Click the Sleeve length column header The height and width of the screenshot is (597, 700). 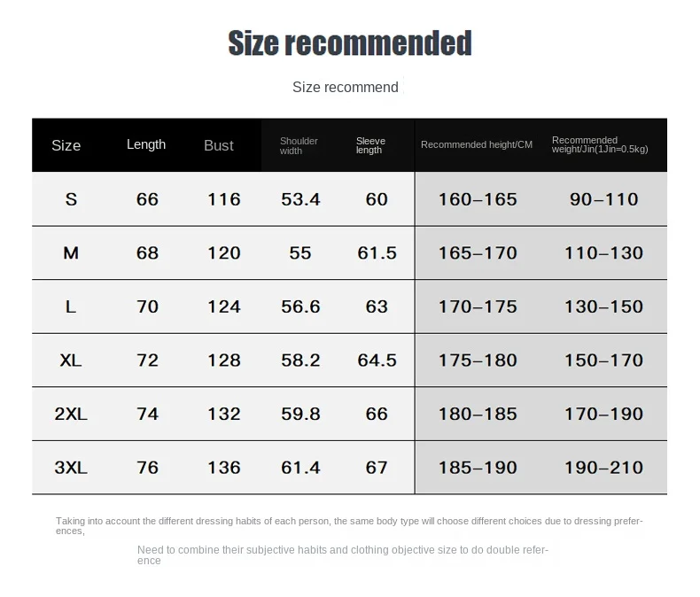370,145
